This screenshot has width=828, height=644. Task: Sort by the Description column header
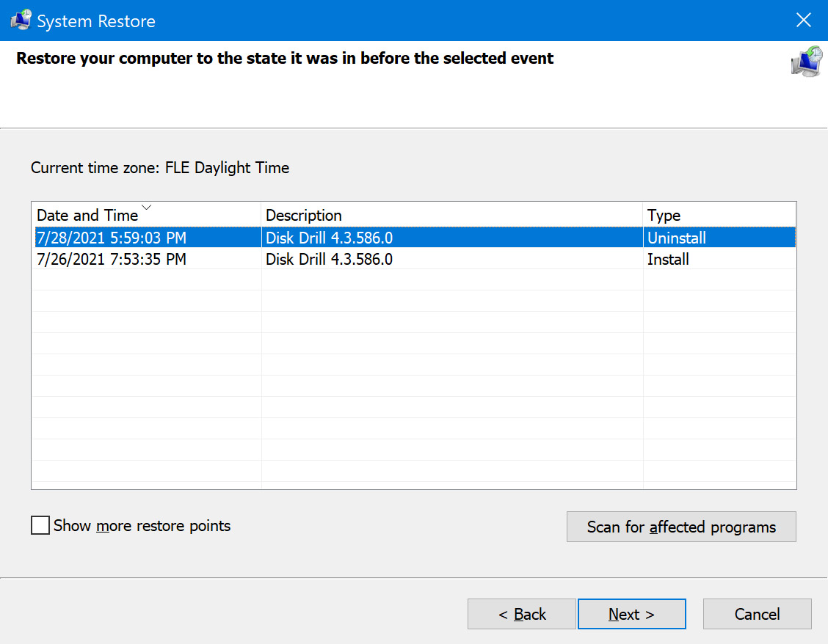(x=452, y=215)
